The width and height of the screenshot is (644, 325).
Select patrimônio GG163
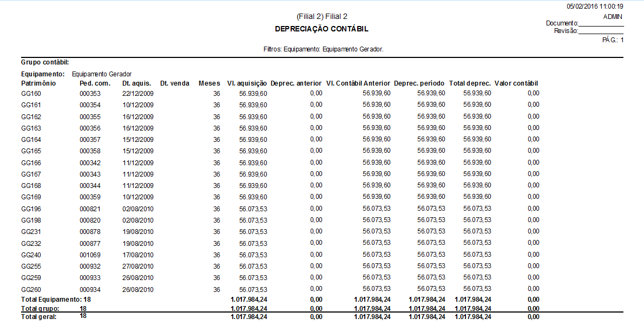[31, 128]
